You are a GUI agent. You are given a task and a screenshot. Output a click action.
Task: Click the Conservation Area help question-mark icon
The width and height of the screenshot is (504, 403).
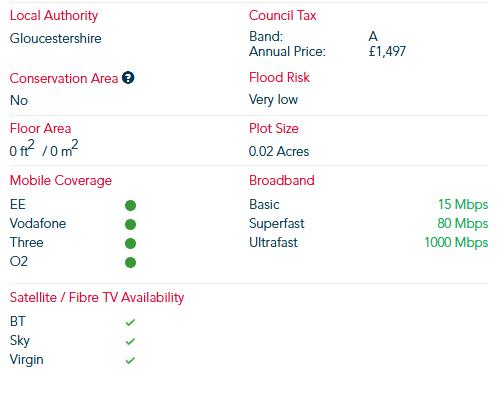[x=128, y=78]
